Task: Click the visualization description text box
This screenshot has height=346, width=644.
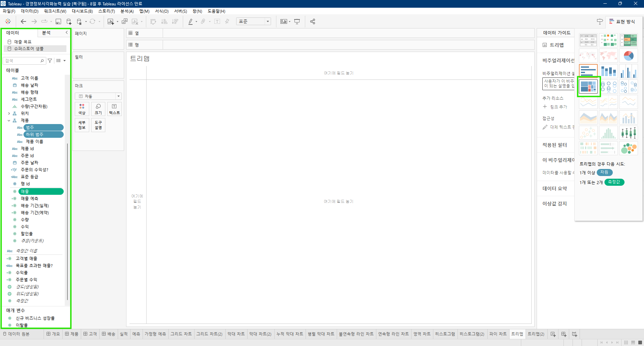Action: pos(558,84)
